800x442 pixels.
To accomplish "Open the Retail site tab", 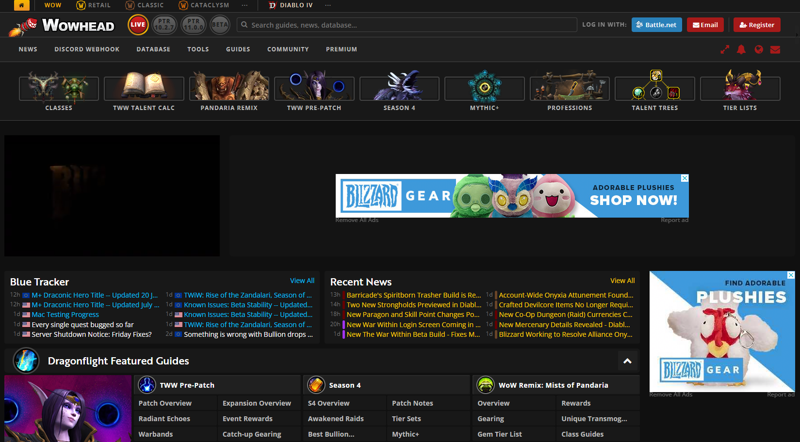I will pos(93,5).
